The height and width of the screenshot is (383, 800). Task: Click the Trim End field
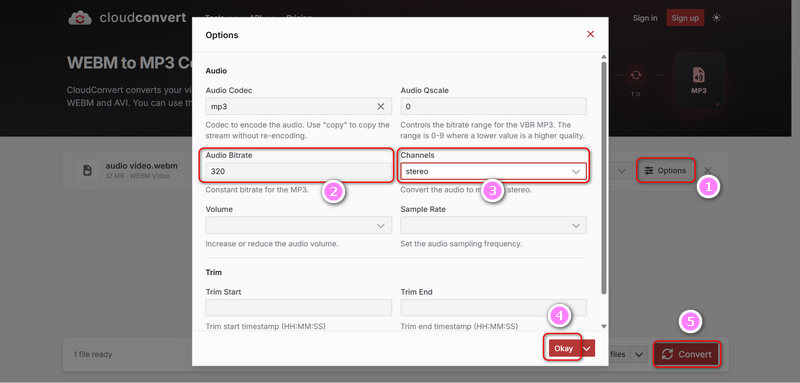(493, 308)
